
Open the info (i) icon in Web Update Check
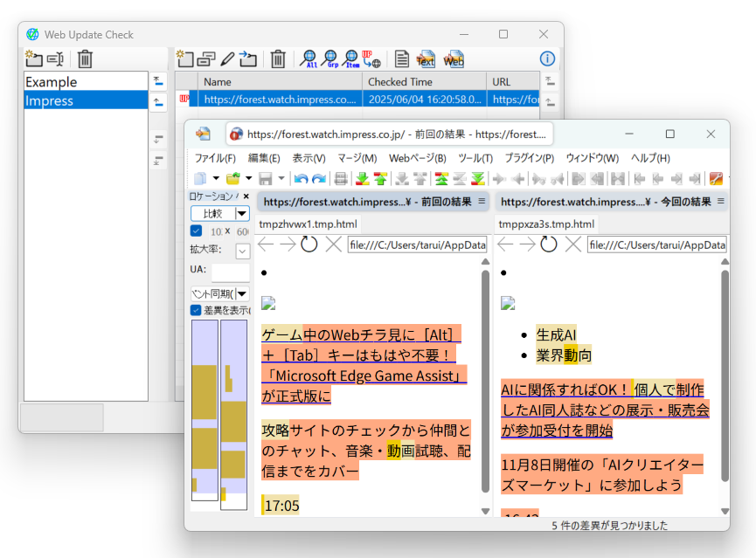coord(547,59)
